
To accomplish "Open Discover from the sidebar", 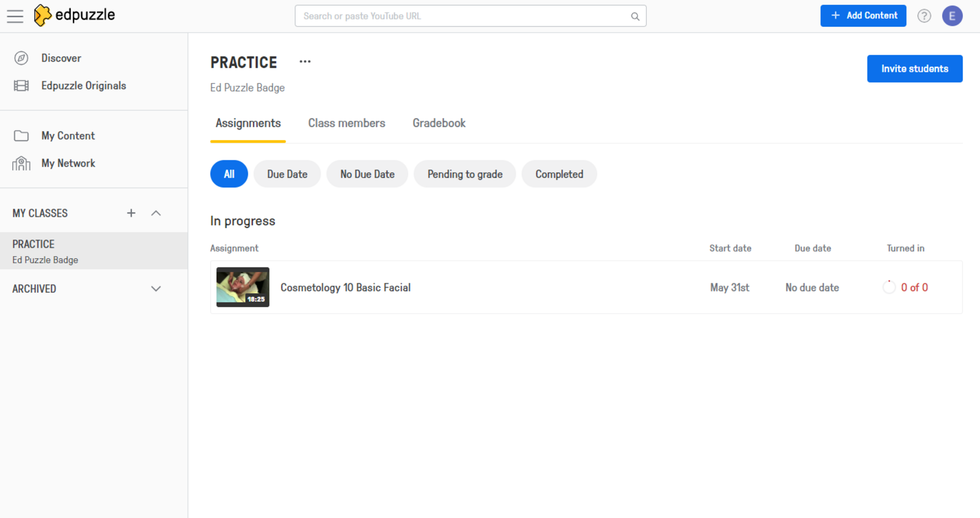I will [x=61, y=58].
